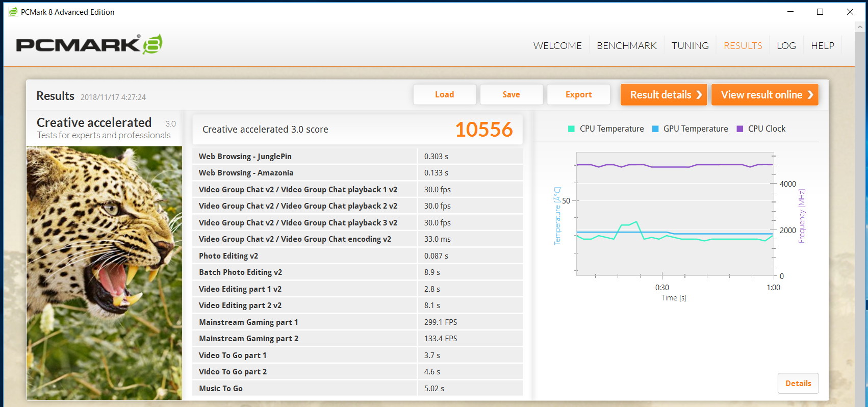Select the Batch Photo Editing v2 row
The image size is (868, 407).
click(x=358, y=272)
